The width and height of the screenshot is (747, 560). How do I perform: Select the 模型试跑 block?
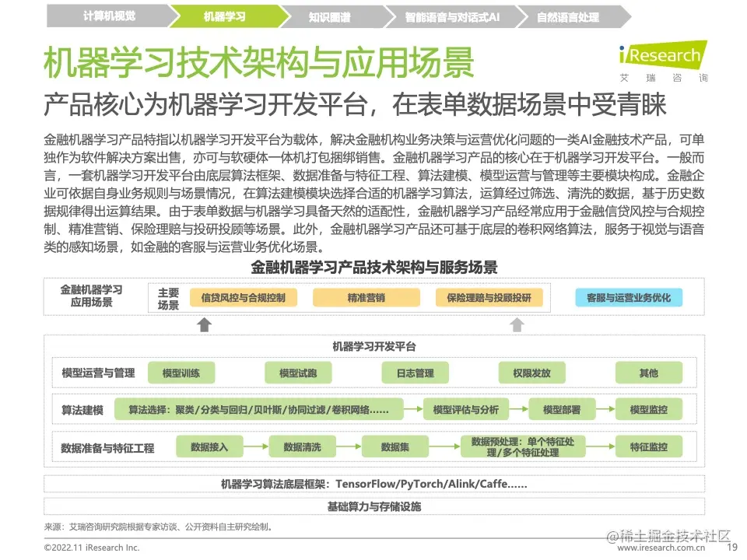(x=298, y=373)
